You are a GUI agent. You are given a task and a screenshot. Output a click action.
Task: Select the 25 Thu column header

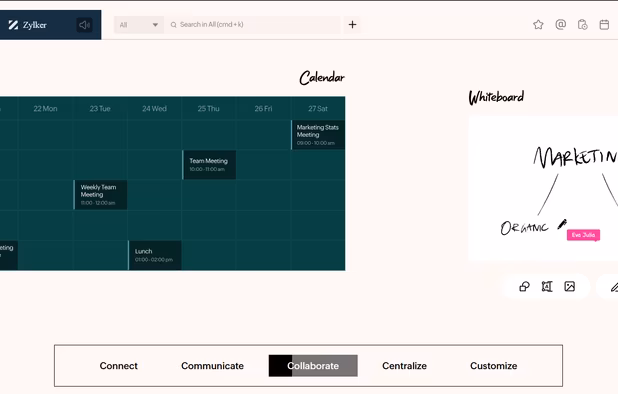point(208,108)
